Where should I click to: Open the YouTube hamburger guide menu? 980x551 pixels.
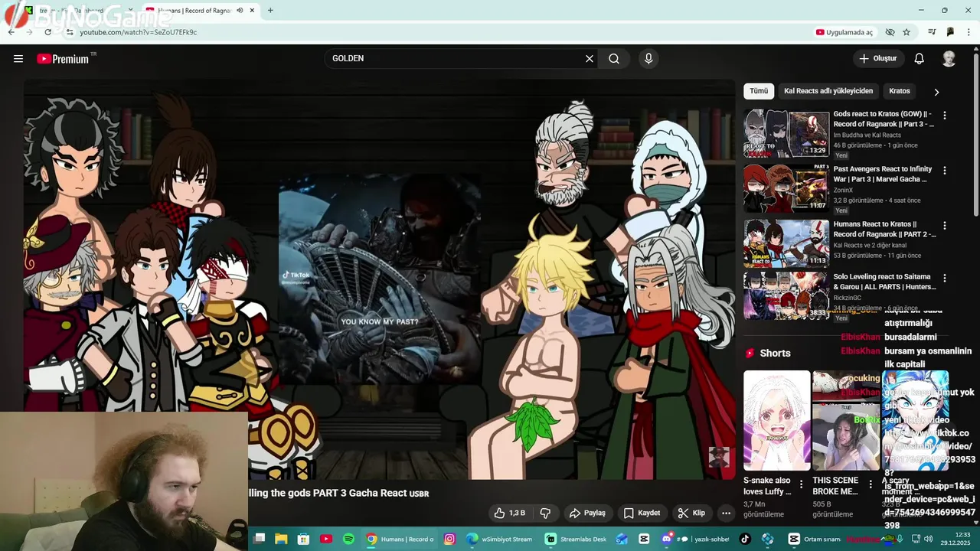[18, 59]
